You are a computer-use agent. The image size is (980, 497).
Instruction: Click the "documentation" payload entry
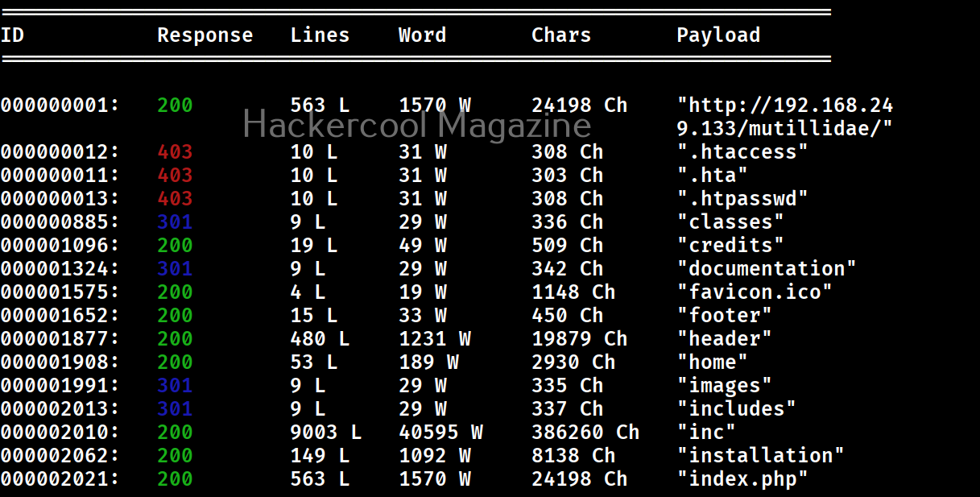767,269
